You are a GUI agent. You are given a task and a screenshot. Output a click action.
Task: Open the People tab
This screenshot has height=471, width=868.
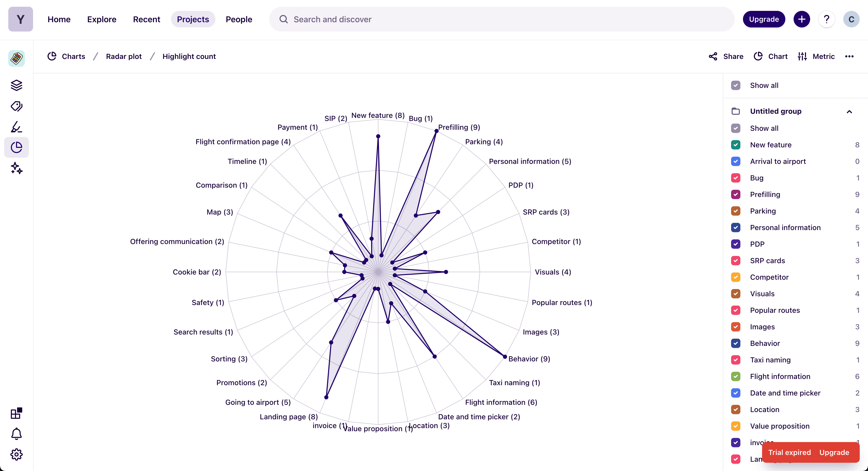(x=238, y=19)
